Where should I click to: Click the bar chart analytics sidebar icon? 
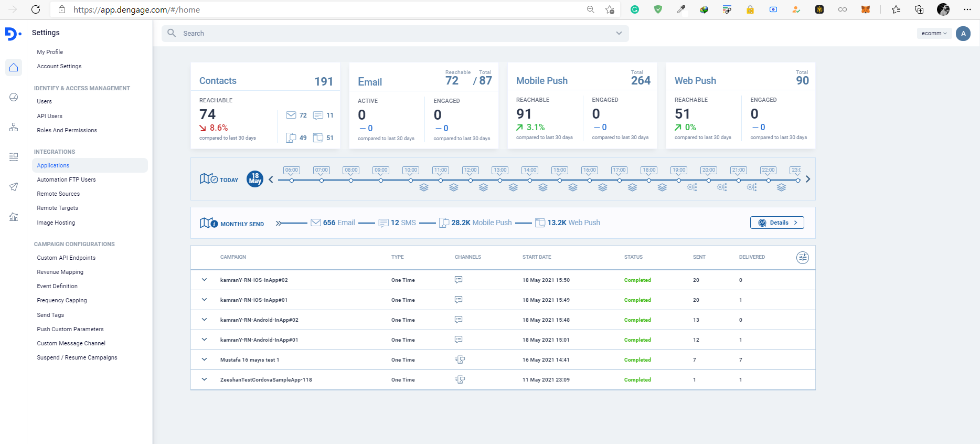14,217
